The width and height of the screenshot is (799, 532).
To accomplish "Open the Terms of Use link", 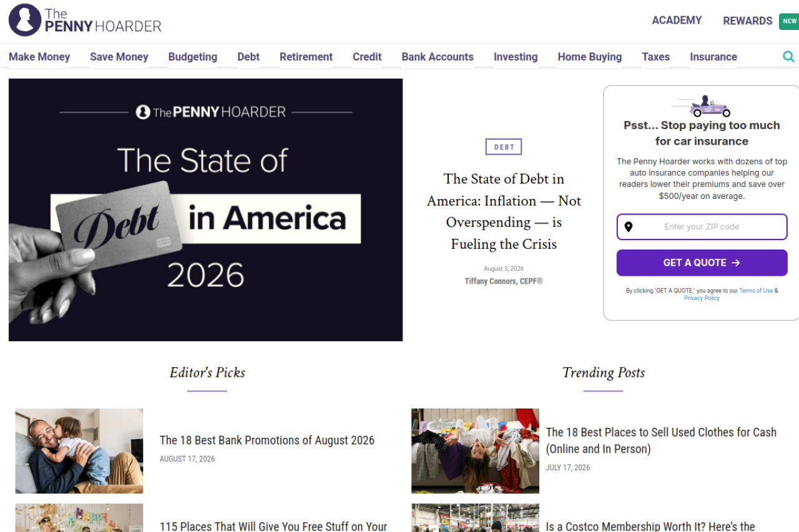I will point(756,291).
